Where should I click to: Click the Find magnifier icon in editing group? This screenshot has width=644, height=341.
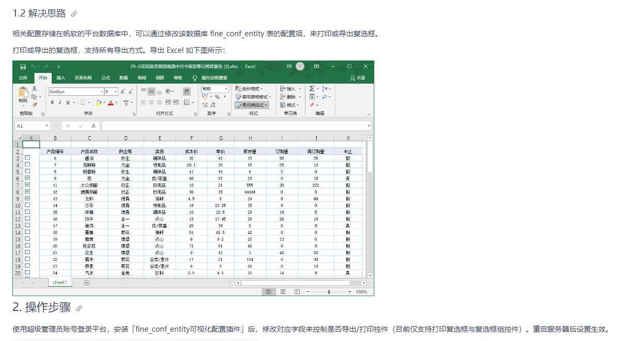coord(324,97)
